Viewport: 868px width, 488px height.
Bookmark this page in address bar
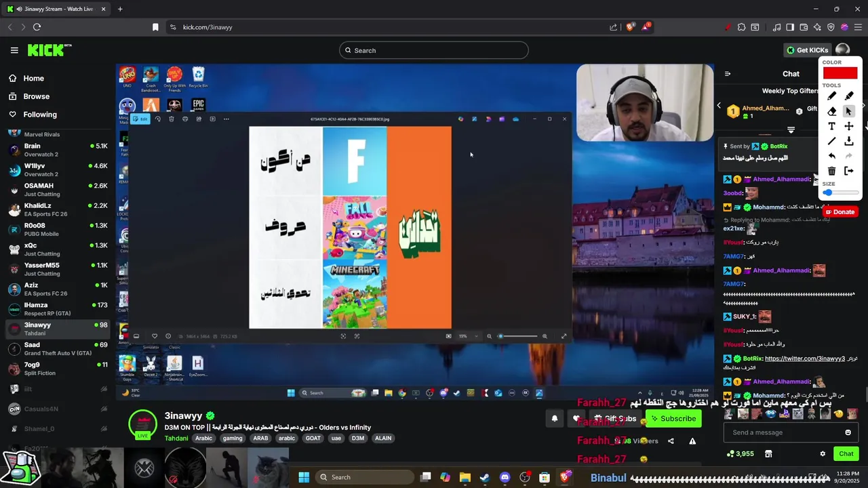155,27
